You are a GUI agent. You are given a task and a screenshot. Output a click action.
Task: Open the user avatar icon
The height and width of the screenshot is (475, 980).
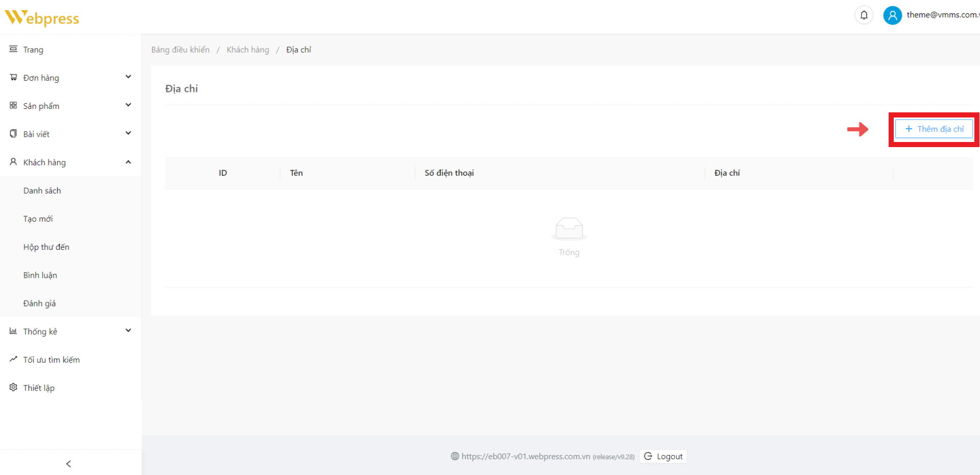[892, 15]
